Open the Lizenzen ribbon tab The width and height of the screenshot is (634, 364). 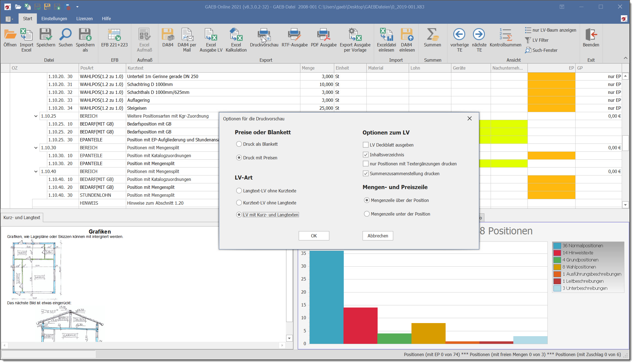(84, 19)
